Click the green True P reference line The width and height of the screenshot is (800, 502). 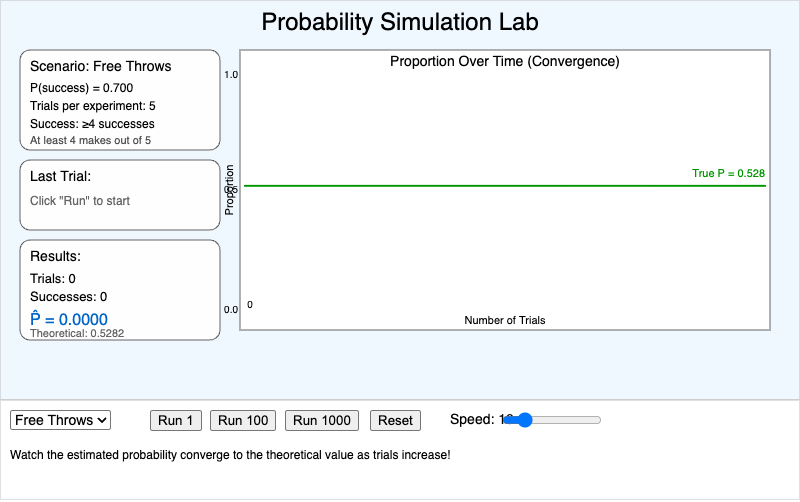pyautogui.click(x=505, y=186)
